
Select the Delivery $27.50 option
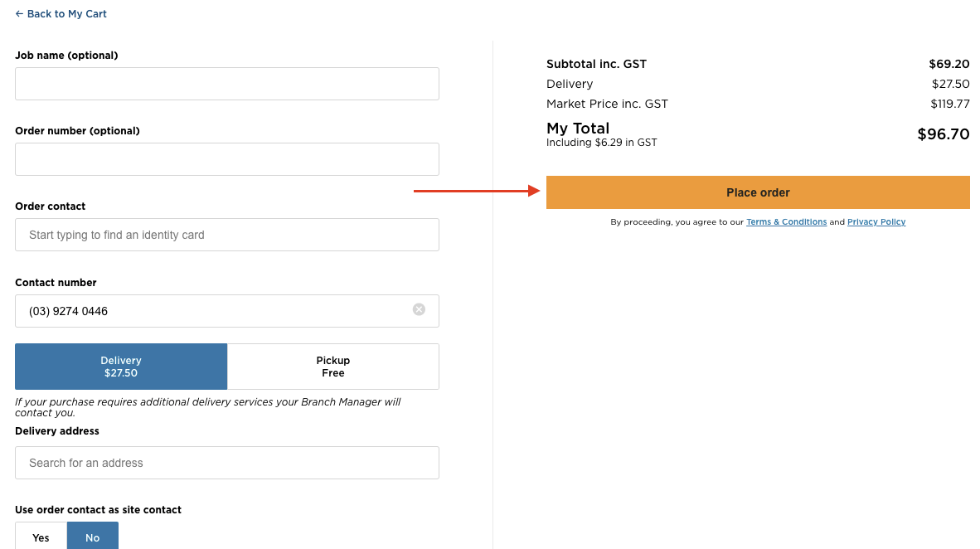[121, 367]
